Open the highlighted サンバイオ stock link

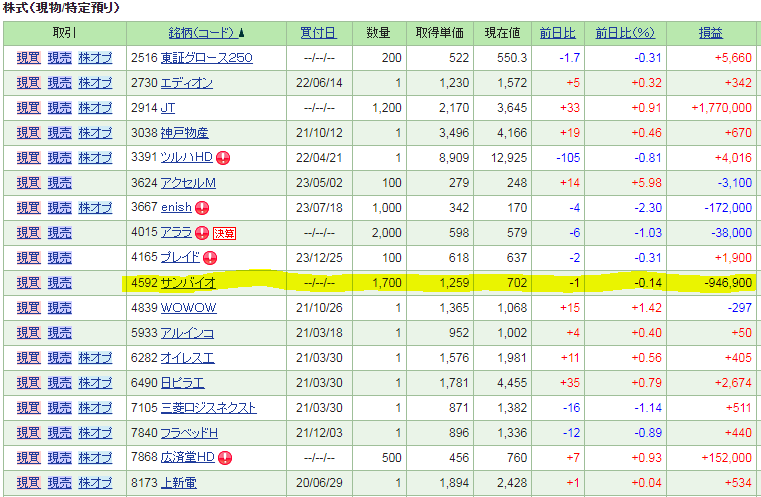[x=188, y=283]
